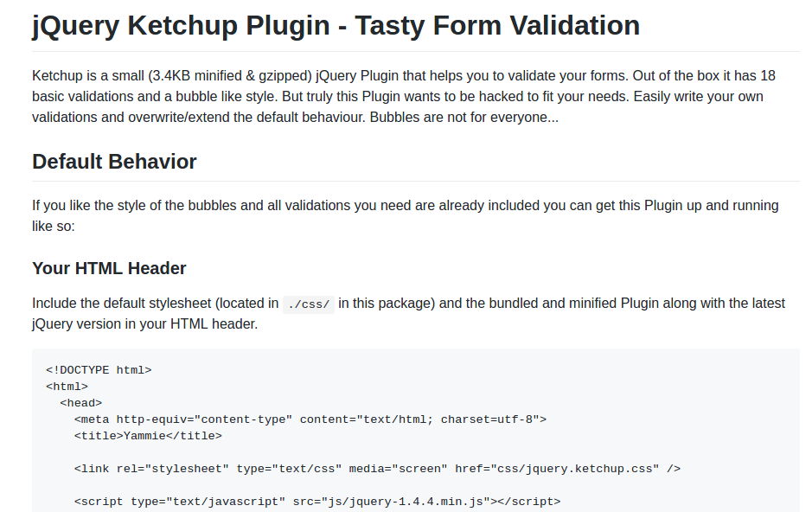
Task: Click the "Bubbles are not for everyone" sentence
Action: 464,117
